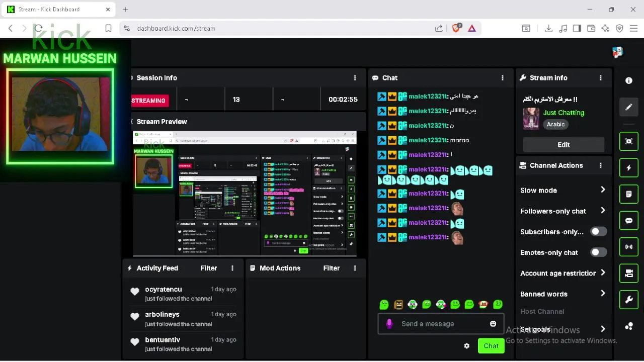Open the Stream info three-dot menu
644x362 pixels.
(x=600, y=78)
